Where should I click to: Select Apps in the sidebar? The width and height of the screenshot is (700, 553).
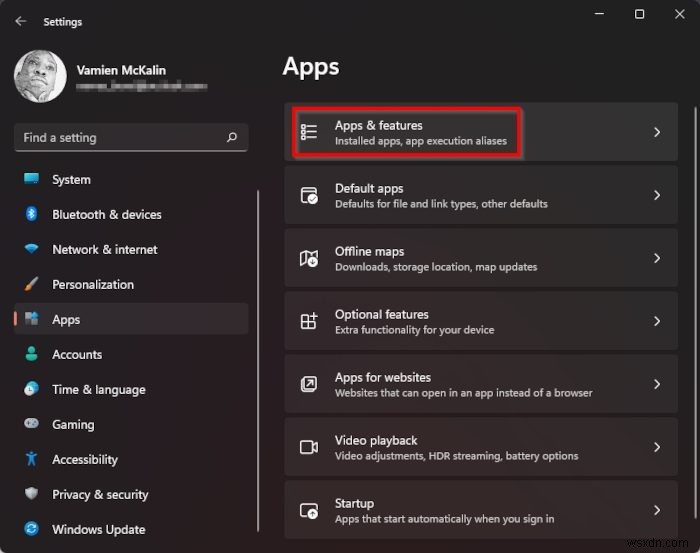131,319
